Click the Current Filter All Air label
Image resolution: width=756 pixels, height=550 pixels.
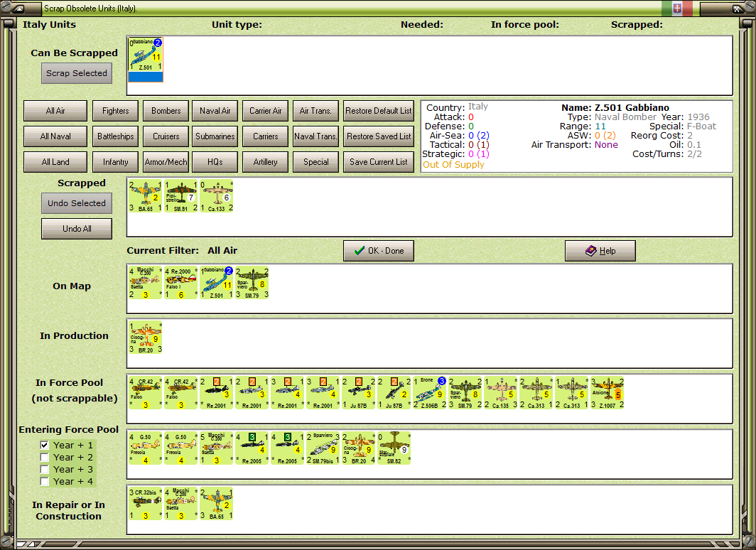182,251
